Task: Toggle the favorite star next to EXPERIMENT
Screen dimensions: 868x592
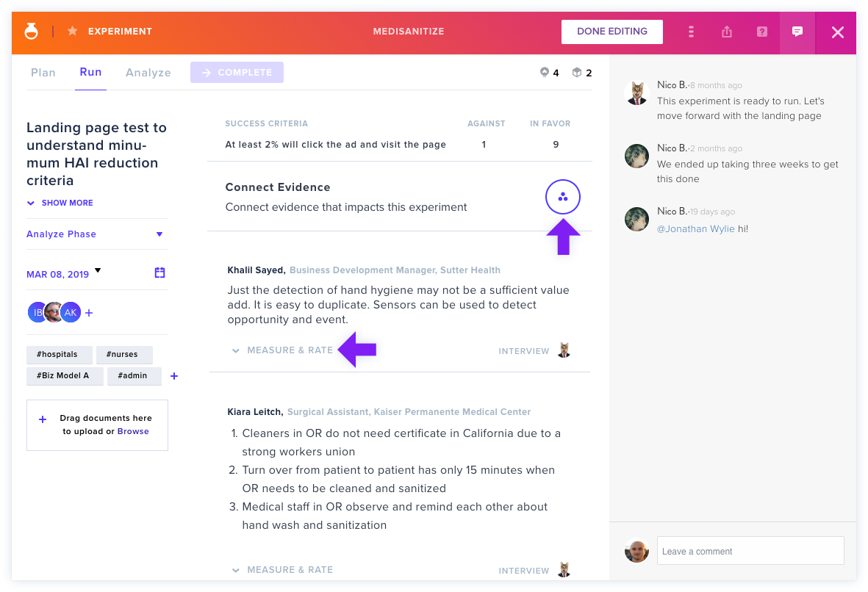Action: [x=72, y=31]
